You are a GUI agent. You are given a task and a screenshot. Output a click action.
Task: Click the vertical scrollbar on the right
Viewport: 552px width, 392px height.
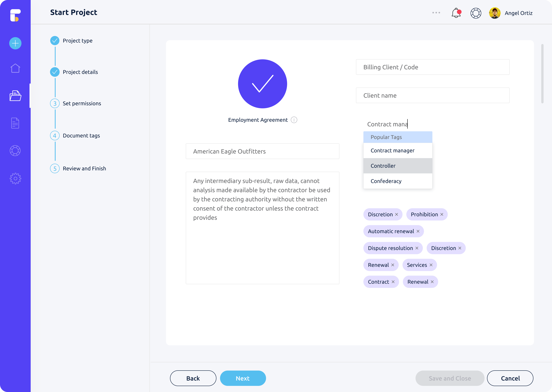click(x=542, y=74)
